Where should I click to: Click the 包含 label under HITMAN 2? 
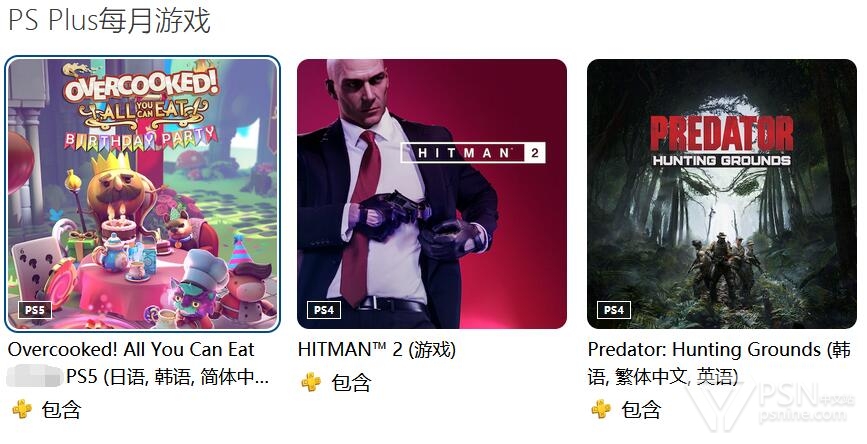point(351,383)
